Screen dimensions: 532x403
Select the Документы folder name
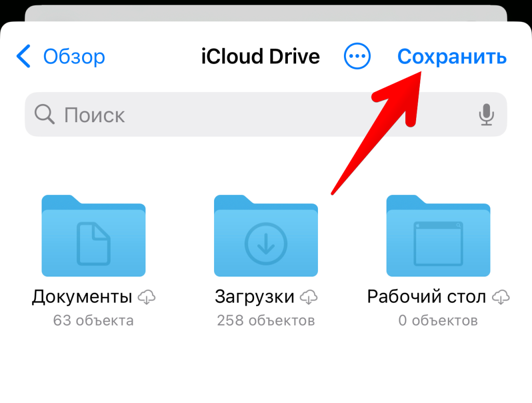tap(82, 297)
